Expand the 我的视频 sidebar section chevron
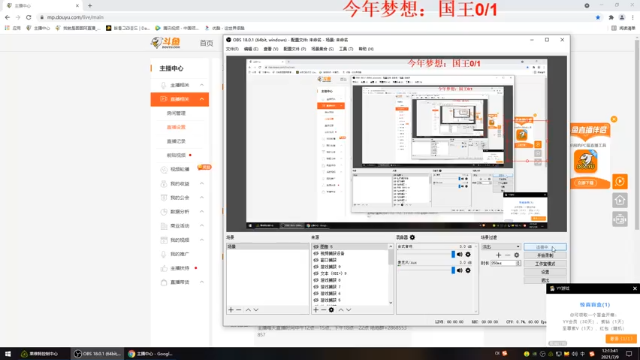 tap(202, 240)
